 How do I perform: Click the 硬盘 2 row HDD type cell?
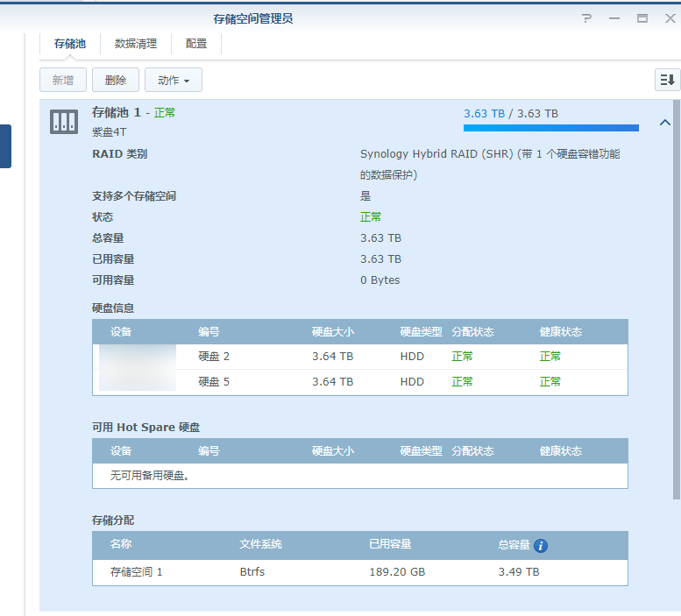pos(412,357)
